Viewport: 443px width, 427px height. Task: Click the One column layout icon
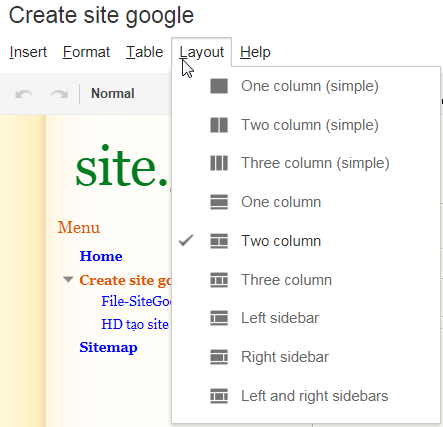[x=219, y=202]
